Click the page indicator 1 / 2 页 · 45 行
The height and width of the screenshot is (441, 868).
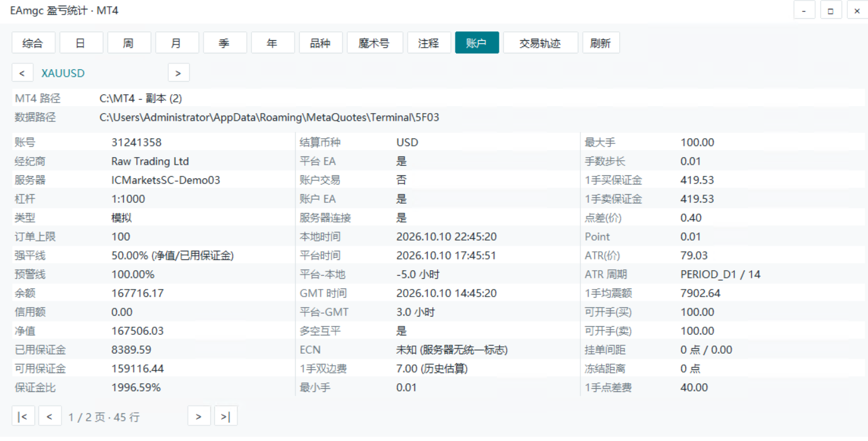pyautogui.click(x=104, y=416)
